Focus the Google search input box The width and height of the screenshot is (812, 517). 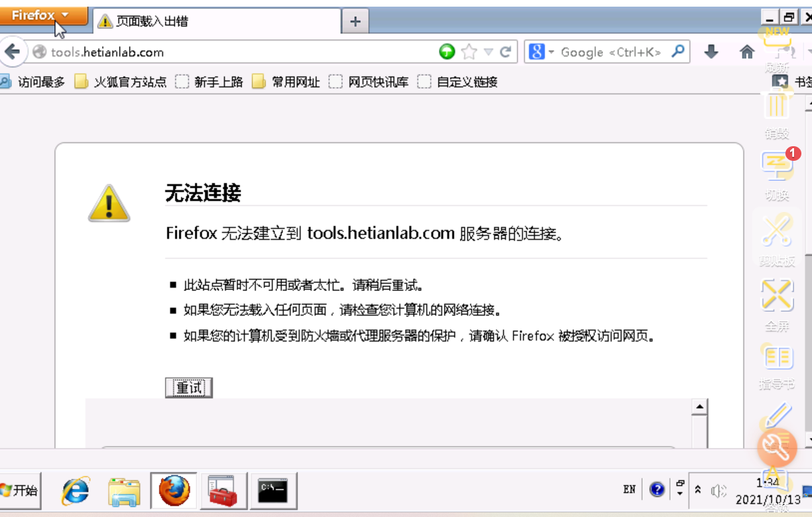[x=611, y=52]
